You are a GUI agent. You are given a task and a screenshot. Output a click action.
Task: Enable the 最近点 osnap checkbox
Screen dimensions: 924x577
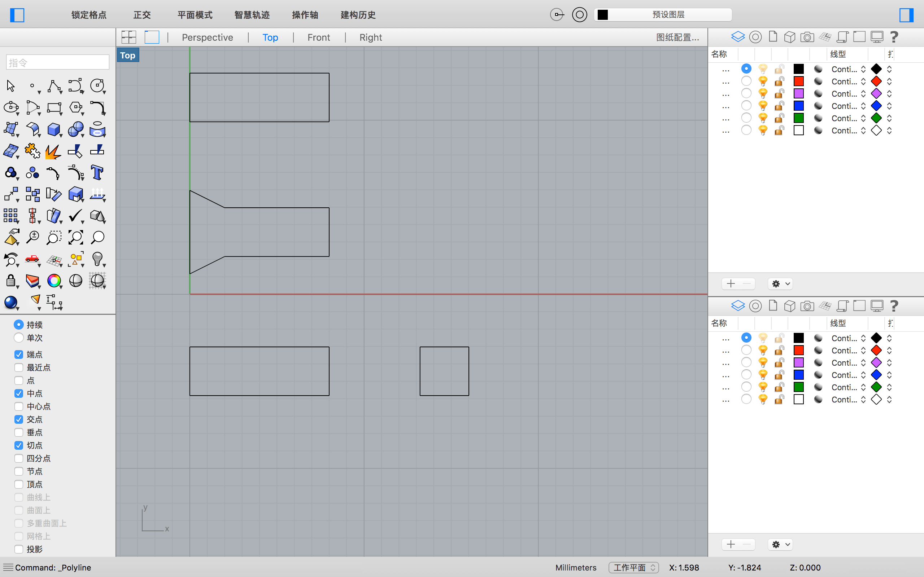(19, 367)
